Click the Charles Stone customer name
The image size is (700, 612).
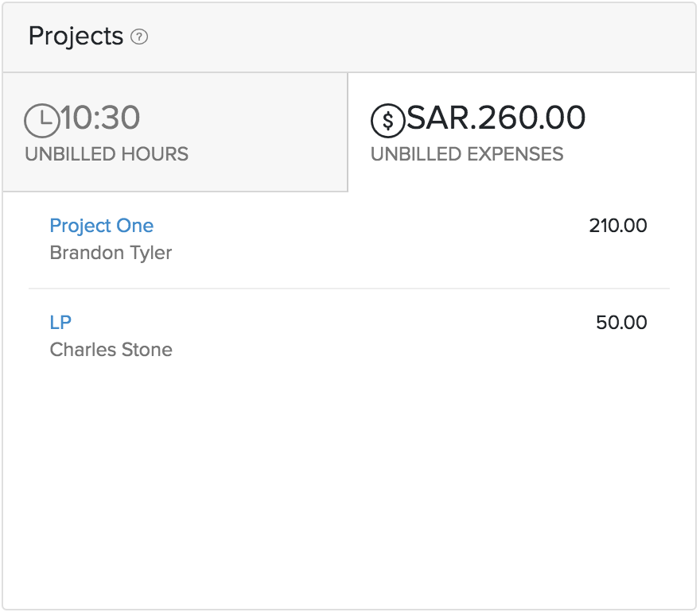(111, 351)
